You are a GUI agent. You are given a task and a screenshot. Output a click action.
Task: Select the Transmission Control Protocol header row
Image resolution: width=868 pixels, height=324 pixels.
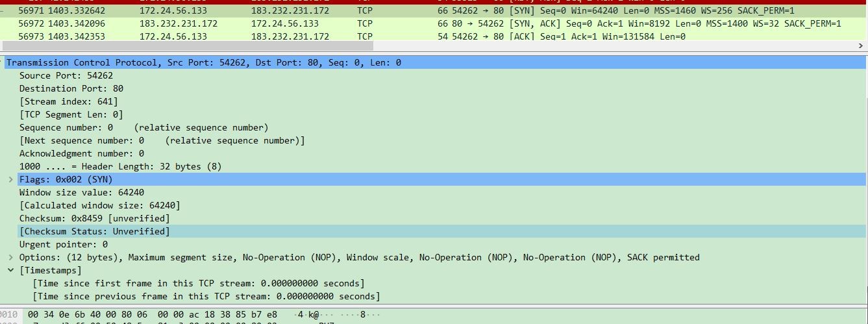[204, 62]
